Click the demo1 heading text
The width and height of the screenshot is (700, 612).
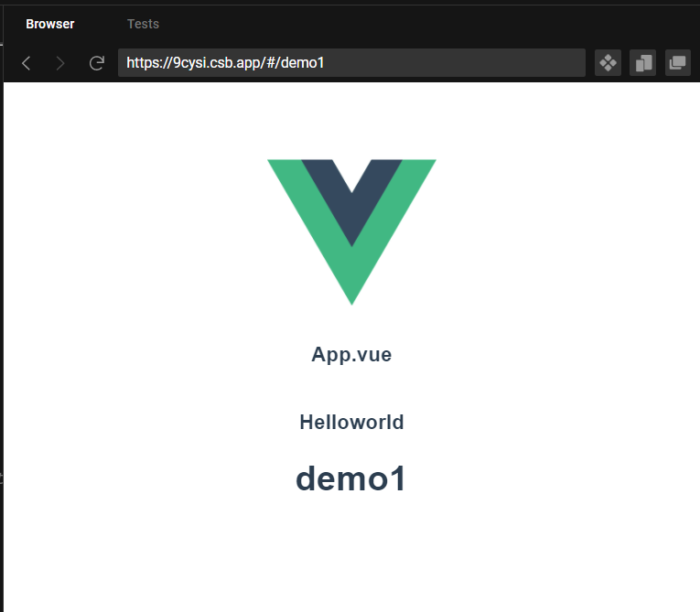point(351,478)
